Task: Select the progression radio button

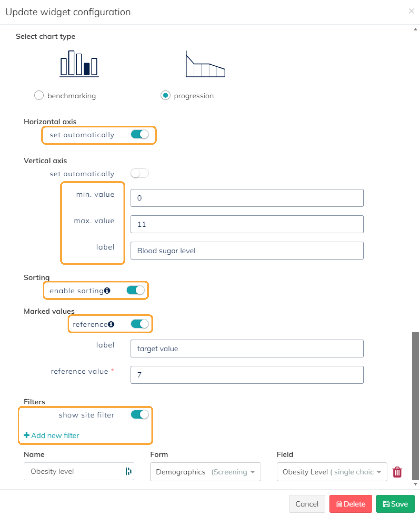Action: coord(165,95)
